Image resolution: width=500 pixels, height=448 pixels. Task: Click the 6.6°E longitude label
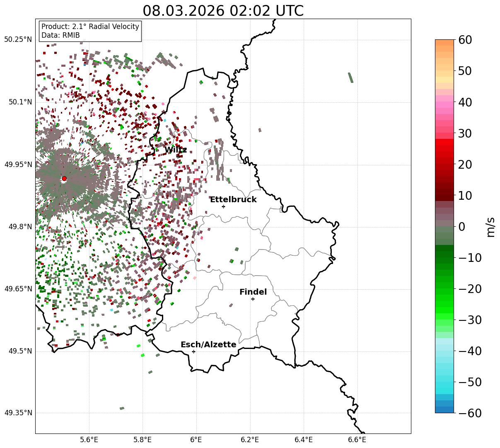pos(357,440)
